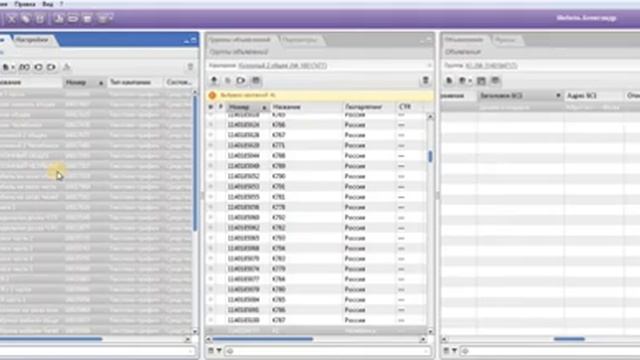Click the warning triangle icon in campaigns toolbar
The width and height of the screenshot is (640, 360).
(67, 67)
